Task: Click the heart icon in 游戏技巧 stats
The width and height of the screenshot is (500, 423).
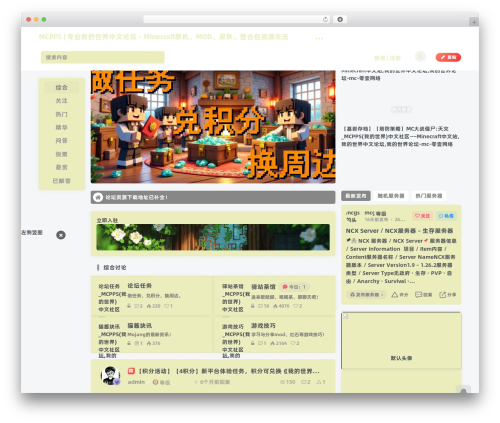Action: pyautogui.click(x=293, y=343)
